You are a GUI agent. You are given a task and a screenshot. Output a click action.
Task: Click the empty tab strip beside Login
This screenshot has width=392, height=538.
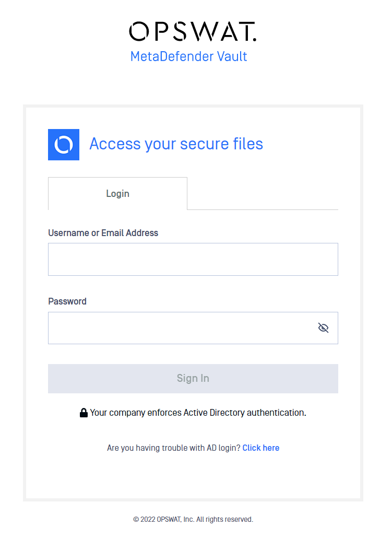[263, 193]
